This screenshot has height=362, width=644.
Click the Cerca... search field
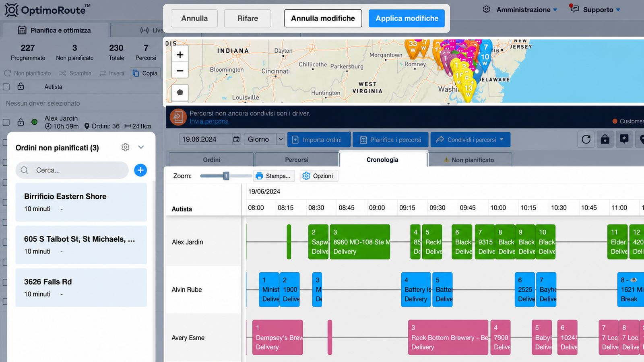72,170
